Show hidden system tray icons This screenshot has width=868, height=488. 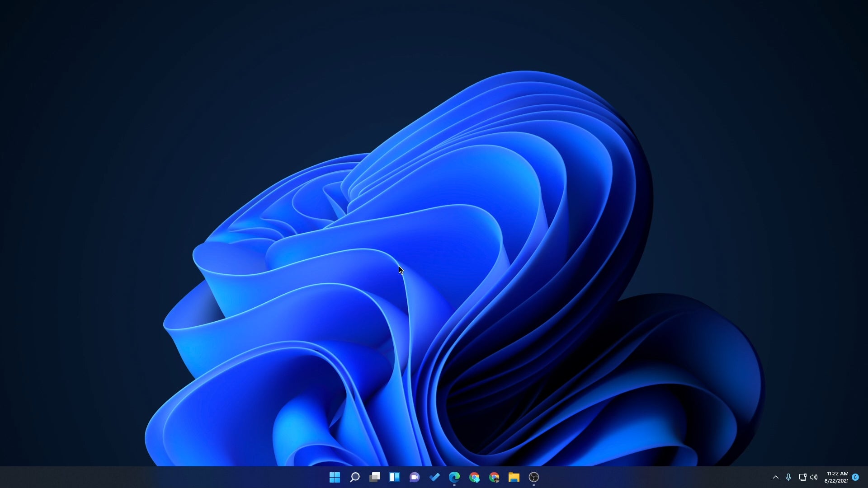coord(776,477)
